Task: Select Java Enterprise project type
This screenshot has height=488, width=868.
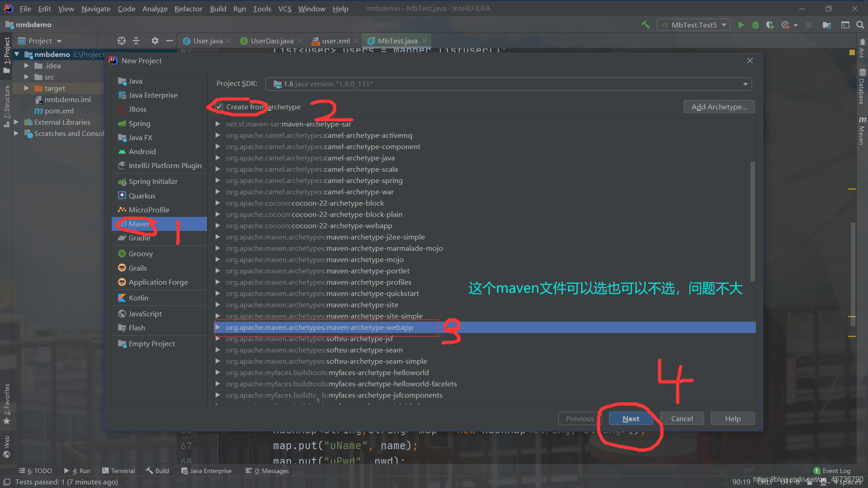Action: click(x=159, y=95)
